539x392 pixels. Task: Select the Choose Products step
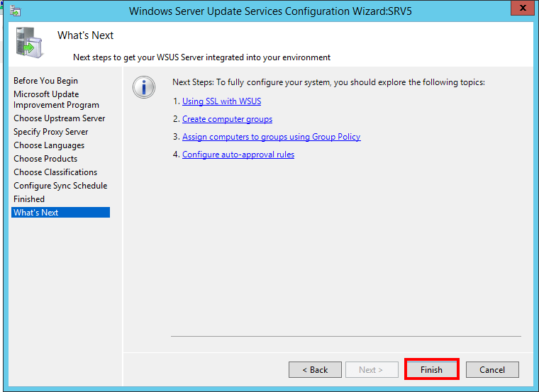coord(45,159)
